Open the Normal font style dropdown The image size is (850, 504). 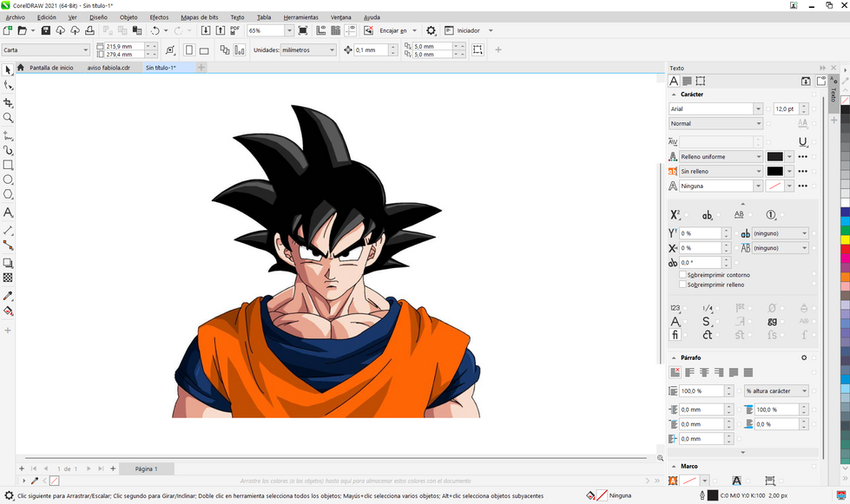click(758, 123)
